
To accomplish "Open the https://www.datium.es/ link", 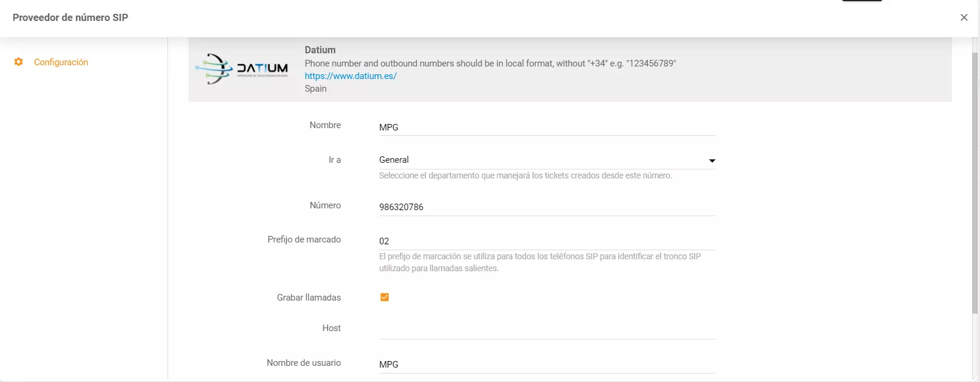I will point(351,76).
